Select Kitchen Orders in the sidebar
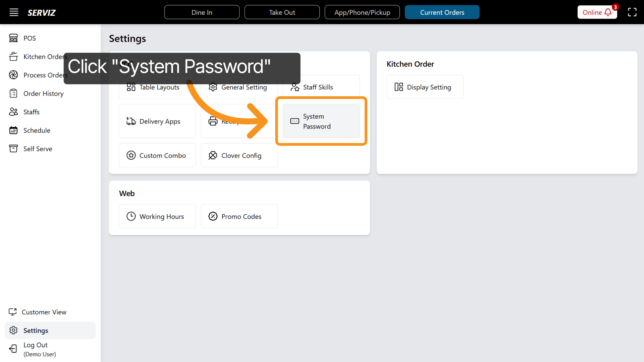Viewport: 644px width, 362px height. coord(45,57)
